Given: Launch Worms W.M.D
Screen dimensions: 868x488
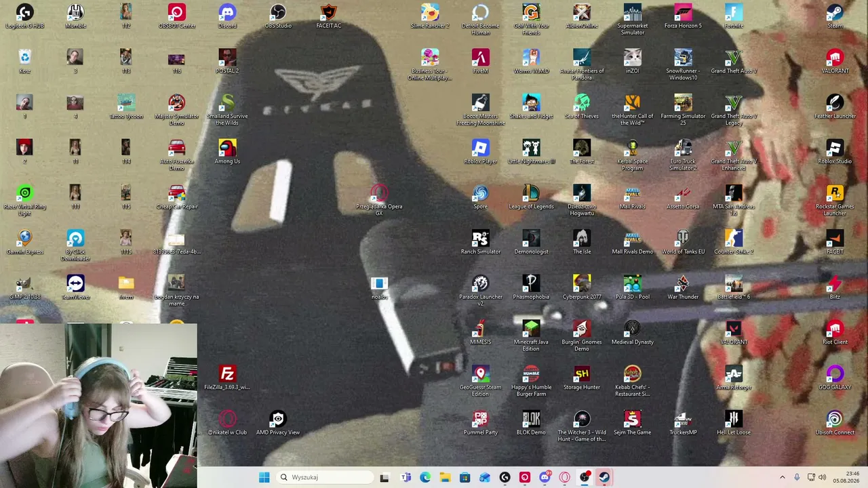Looking at the screenshot, I should coord(531,62).
